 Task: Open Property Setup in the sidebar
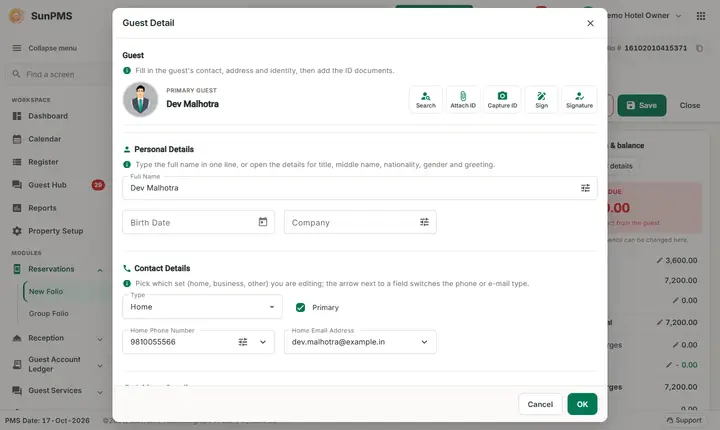55,231
